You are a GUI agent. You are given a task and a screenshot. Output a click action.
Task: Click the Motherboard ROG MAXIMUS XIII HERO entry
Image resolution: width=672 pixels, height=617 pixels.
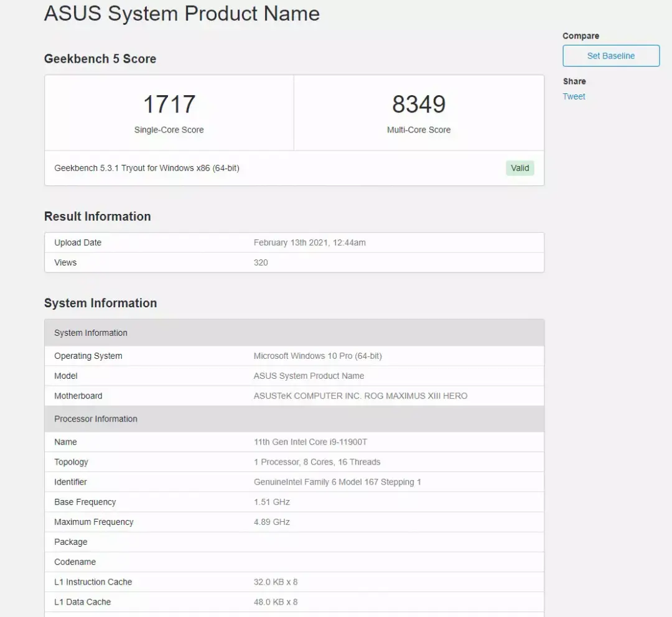click(x=360, y=396)
